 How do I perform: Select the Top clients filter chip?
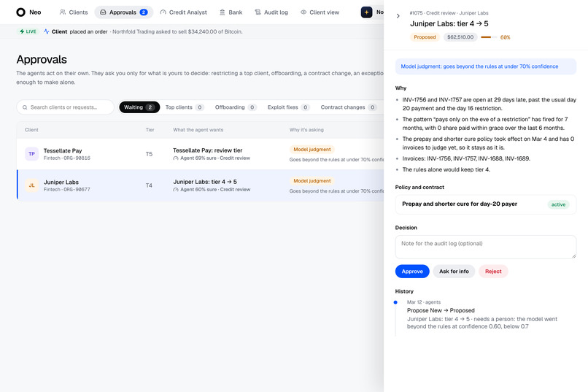click(185, 107)
